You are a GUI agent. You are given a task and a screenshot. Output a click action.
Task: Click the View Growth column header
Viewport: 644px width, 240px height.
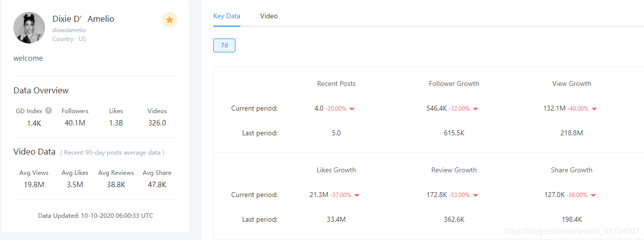coord(572,83)
